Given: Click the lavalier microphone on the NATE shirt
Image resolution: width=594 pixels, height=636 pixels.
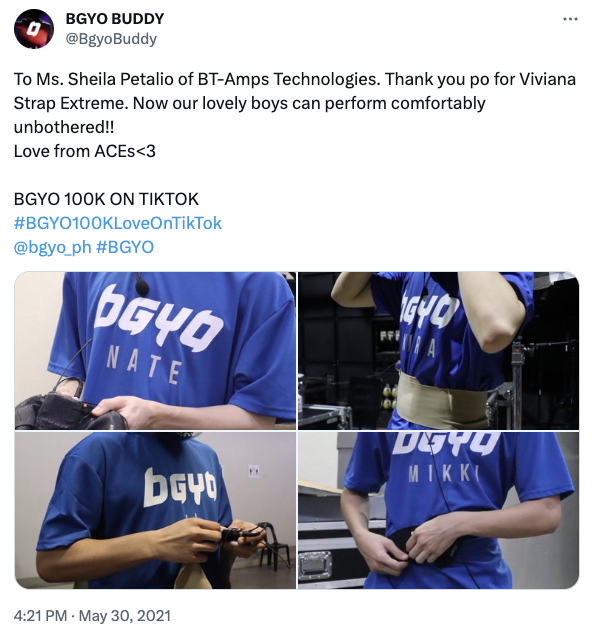Looking at the screenshot, I should 142,286.
